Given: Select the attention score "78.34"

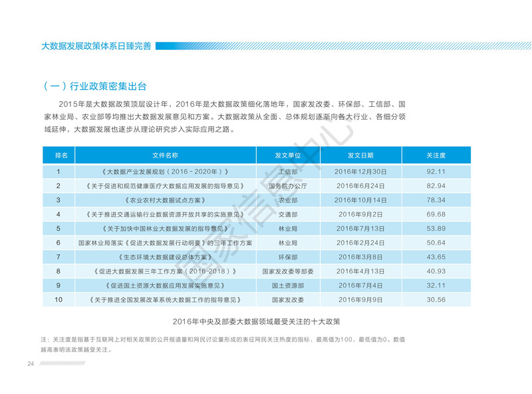Looking at the screenshot, I should pos(436,201).
